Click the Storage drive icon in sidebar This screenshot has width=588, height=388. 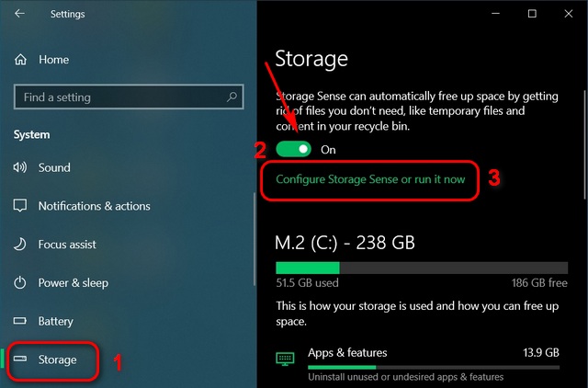pyautogui.click(x=20, y=359)
